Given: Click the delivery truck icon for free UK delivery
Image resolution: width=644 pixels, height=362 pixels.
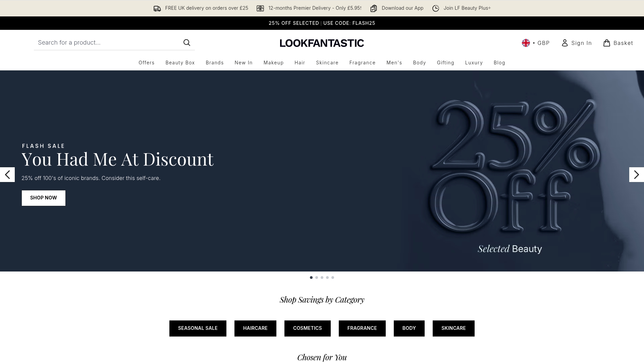Looking at the screenshot, I should [157, 8].
